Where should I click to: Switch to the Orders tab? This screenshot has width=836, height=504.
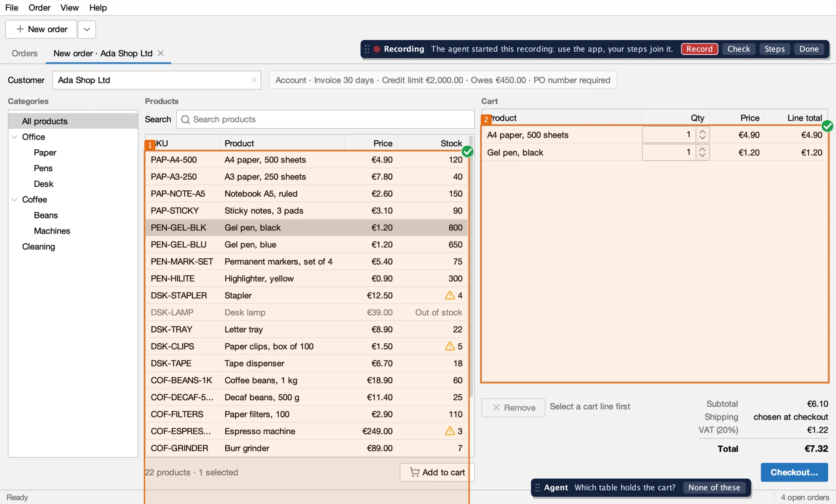(24, 53)
